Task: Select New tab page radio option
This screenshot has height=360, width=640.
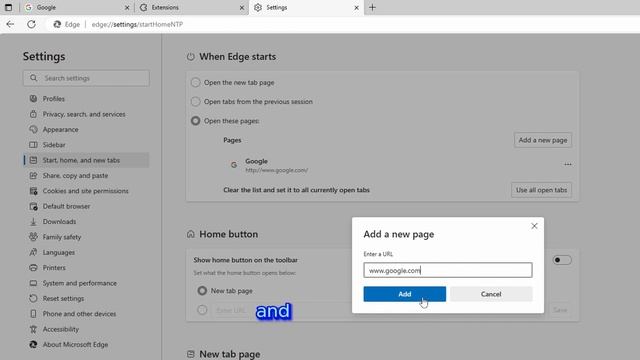Action: tap(202, 291)
